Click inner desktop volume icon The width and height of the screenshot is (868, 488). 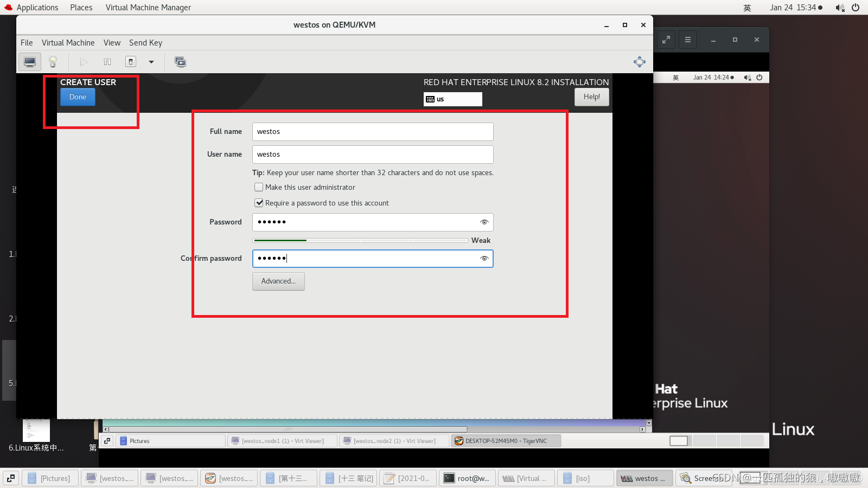(x=748, y=78)
